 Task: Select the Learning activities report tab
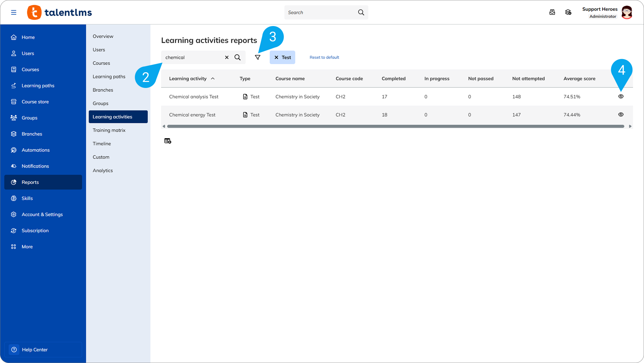tap(118, 117)
